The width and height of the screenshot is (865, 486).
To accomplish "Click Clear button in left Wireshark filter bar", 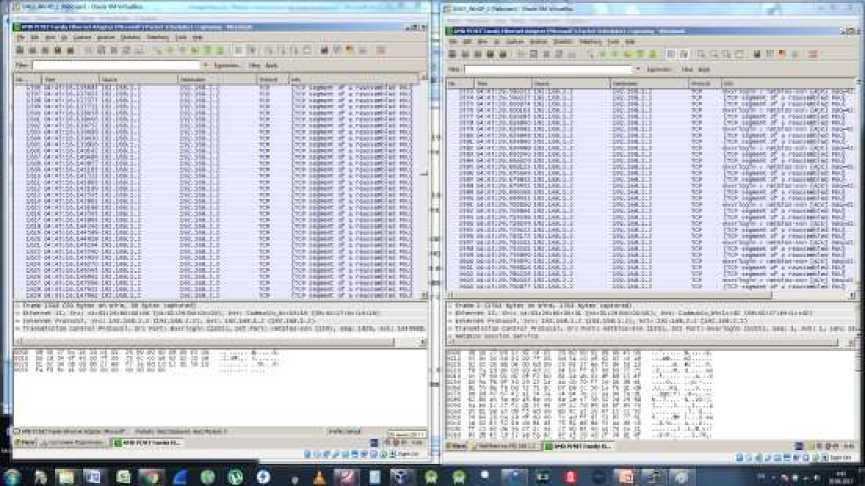I will tap(254, 66).
